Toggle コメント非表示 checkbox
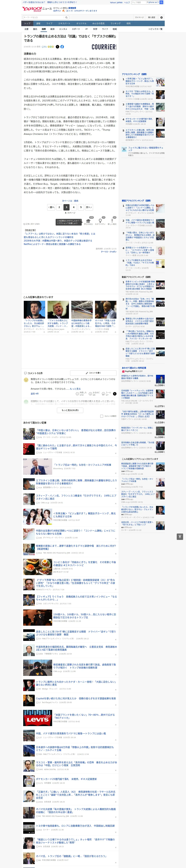Screen dimensions: 186x868 [102, 416]
